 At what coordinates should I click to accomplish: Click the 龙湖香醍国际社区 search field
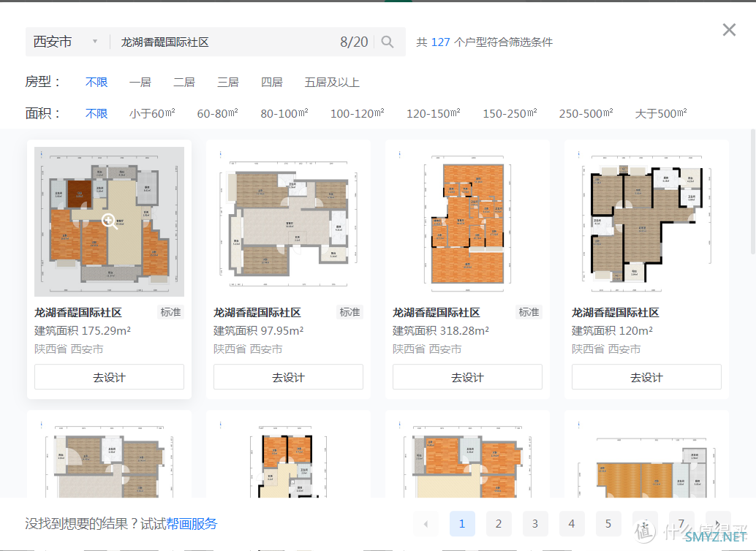(x=225, y=42)
